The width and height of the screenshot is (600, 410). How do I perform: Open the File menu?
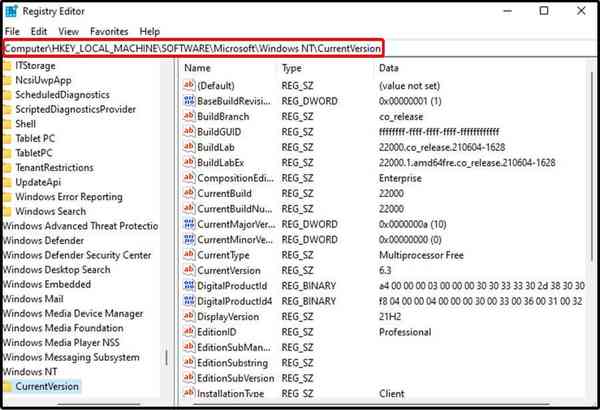pos(12,31)
